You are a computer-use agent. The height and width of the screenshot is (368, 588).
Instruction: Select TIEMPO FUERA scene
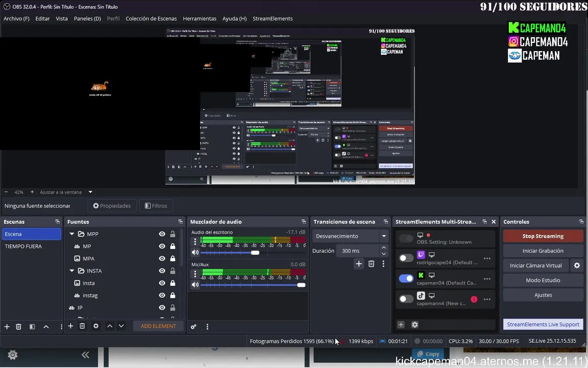tap(32, 246)
